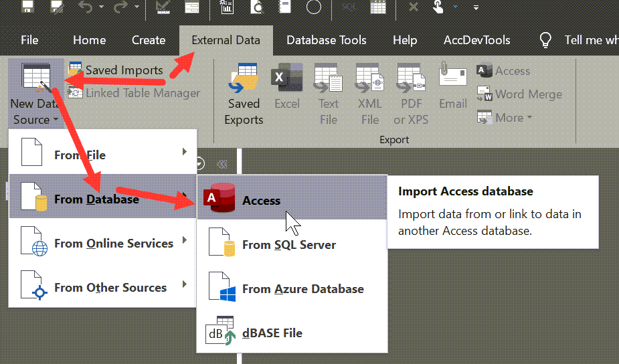Click the circle icon in top toolbar

pos(314,7)
